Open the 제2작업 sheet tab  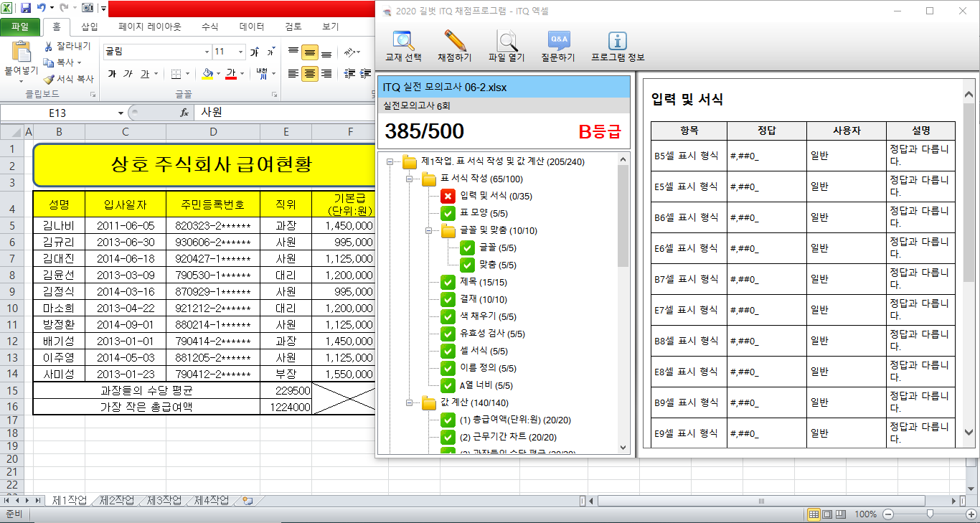pos(117,501)
